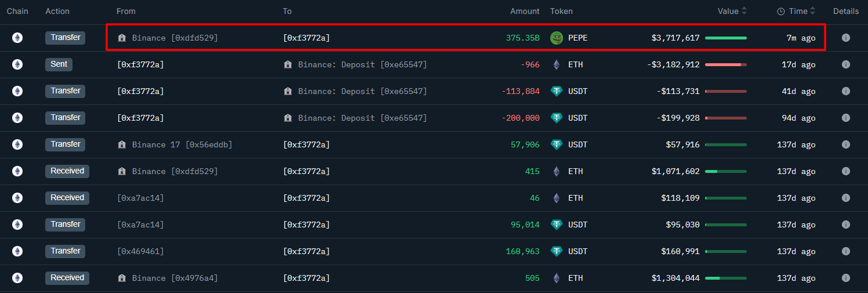Click the PEPE frog token icon
The image size is (868, 293).
[557, 38]
